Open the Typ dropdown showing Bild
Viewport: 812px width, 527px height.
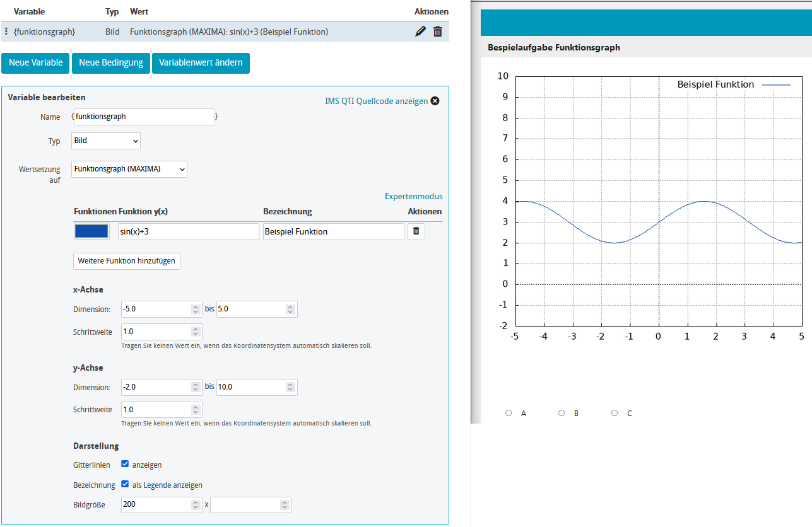(105, 141)
